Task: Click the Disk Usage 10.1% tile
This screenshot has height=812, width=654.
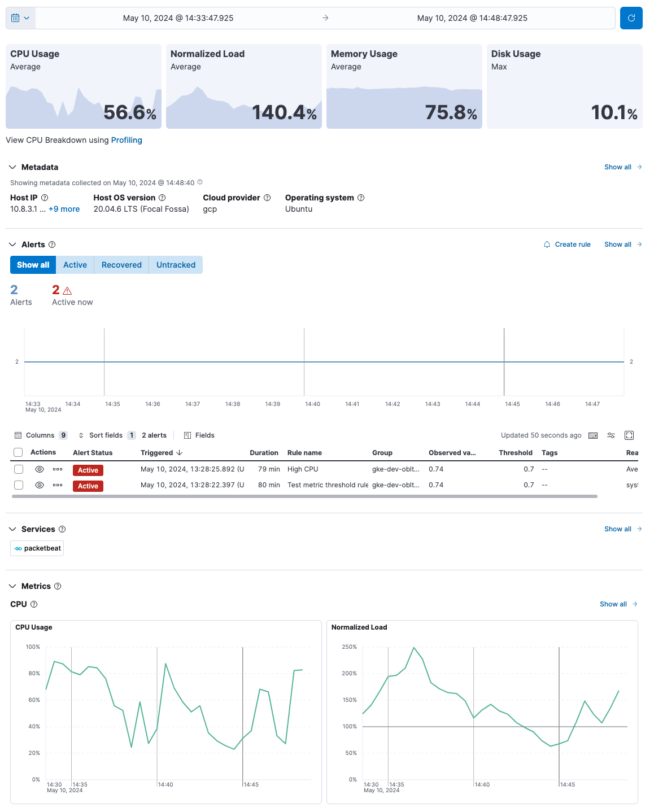Action: point(565,86)
